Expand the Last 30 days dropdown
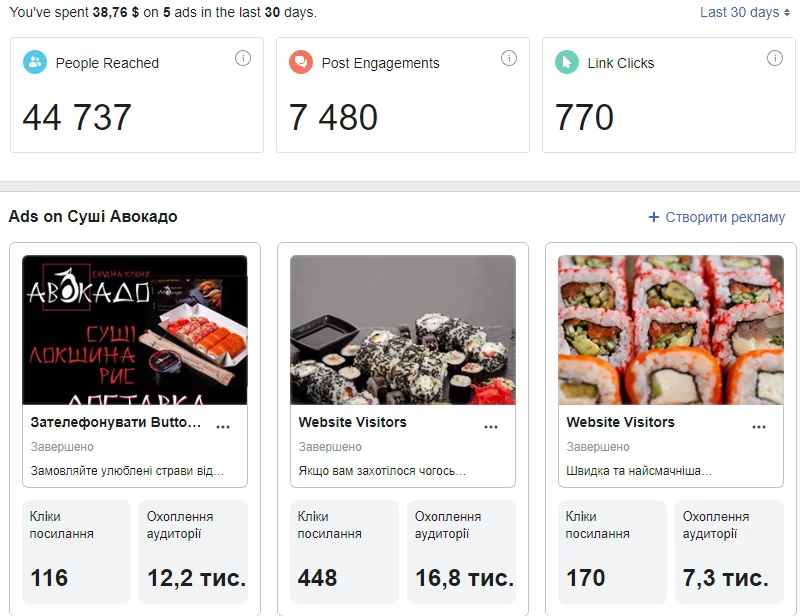Screen dimensions: 800x616 click(x=745, y=12)
